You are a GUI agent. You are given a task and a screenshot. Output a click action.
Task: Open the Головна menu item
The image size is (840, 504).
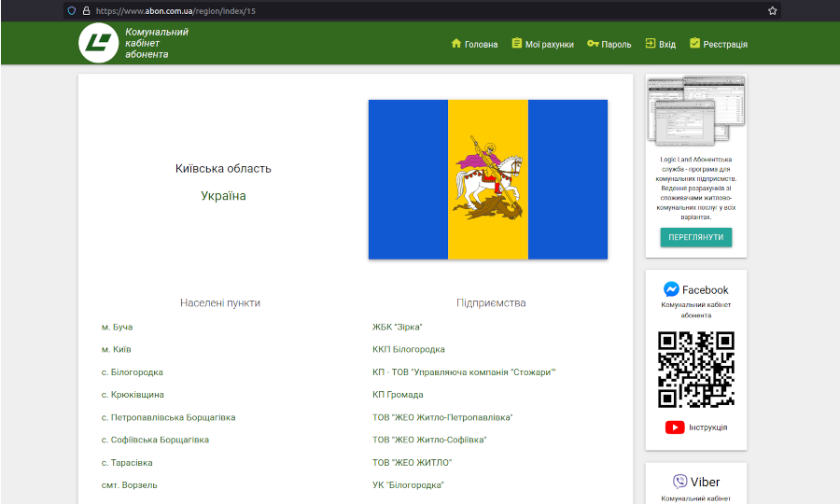pos(481,45)
